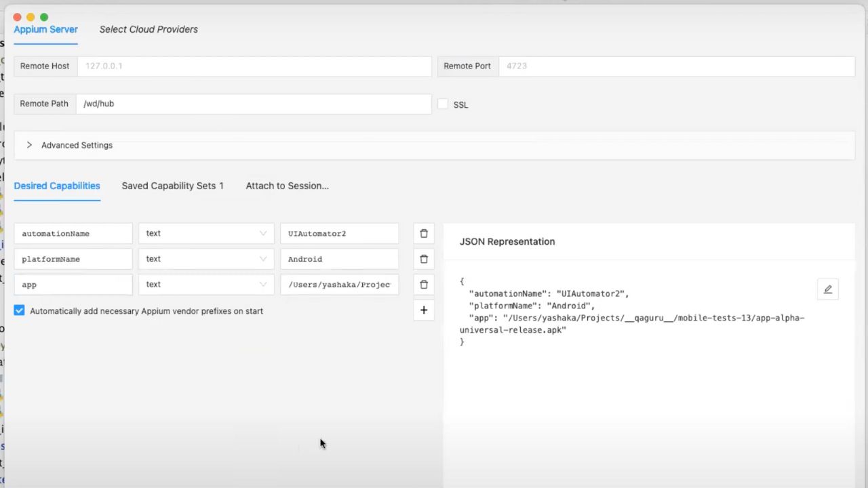
Task: Minimize window with yellow traffic light
Action: pos(31,17)
